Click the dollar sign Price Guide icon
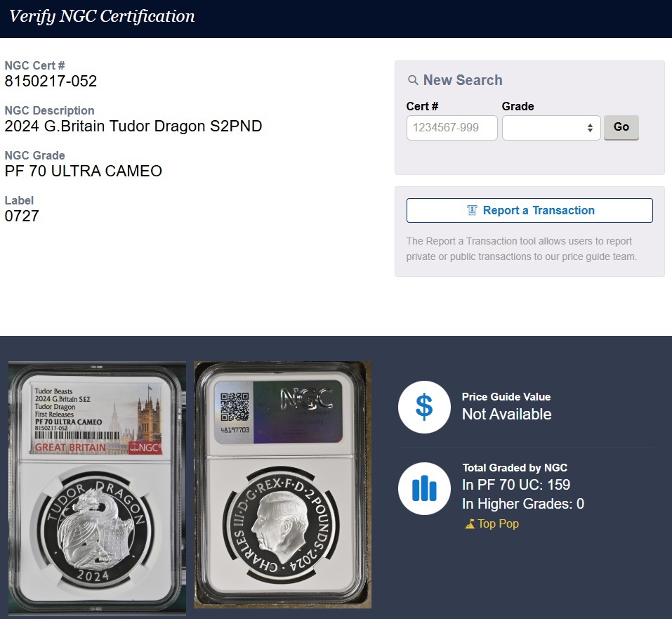 click(x=424, y=407)
